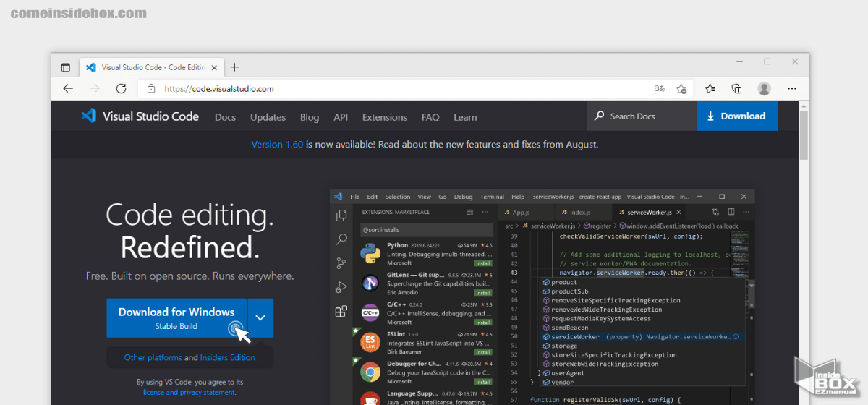868x405 pixels.
Task: Open the Other platforms link
Action: tap(153, 357)
